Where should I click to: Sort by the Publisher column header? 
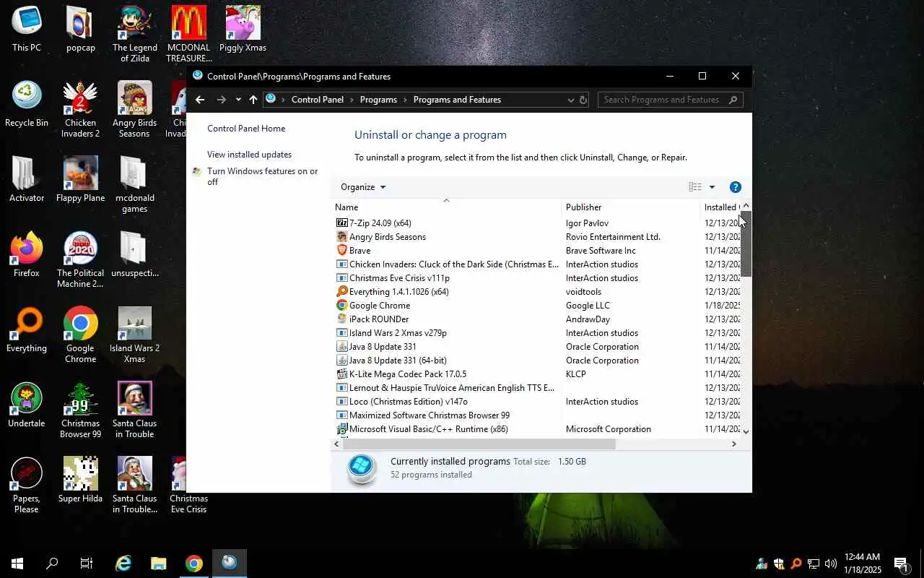point(631,207)
